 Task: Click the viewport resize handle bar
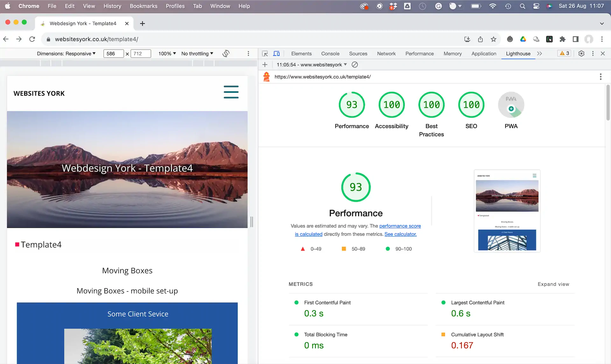point(252,222)
